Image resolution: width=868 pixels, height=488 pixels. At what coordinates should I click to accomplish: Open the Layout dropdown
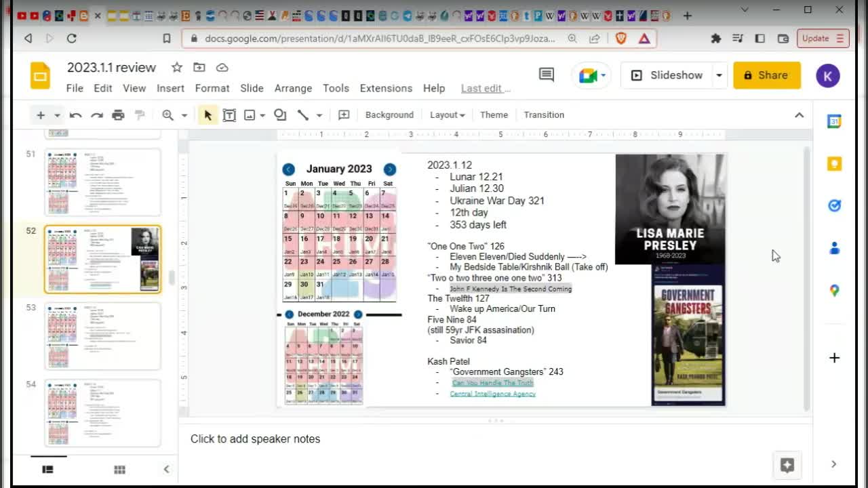[448, 115]
